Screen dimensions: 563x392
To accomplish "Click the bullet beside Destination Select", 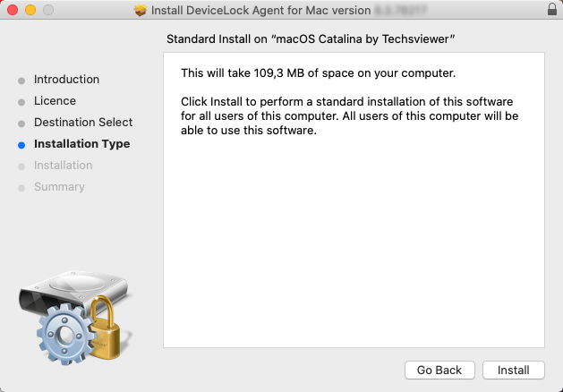I will 21,124.
